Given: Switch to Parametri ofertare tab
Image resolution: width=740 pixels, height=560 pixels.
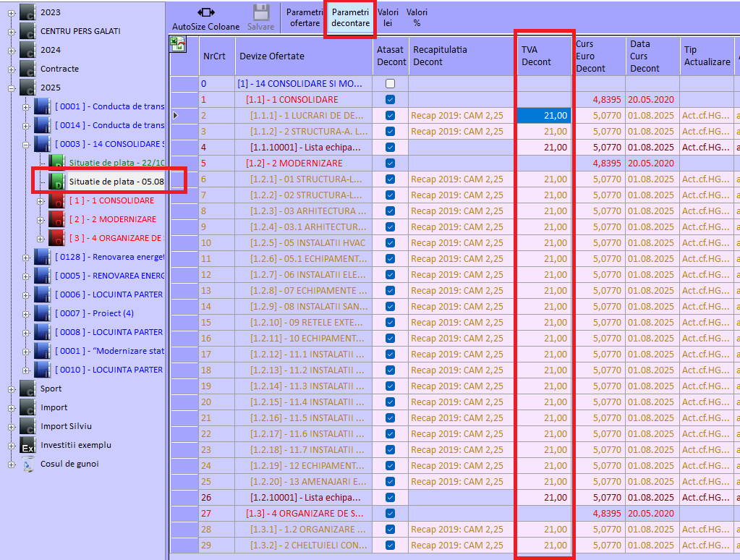Looking at the screenshot, I should pos(305,18).
